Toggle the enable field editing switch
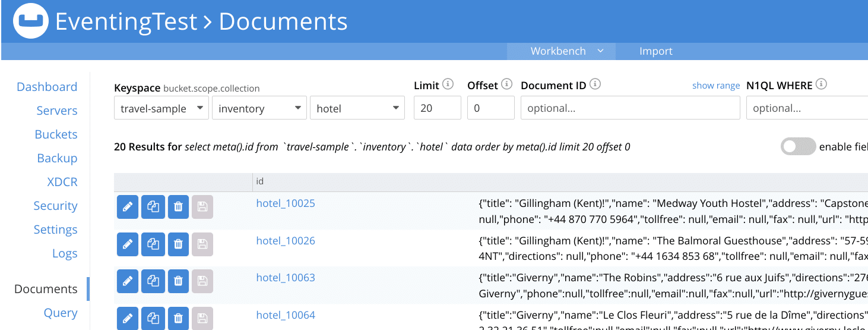The height and width of the screenshot is (330, 868). tap(798, 147)
